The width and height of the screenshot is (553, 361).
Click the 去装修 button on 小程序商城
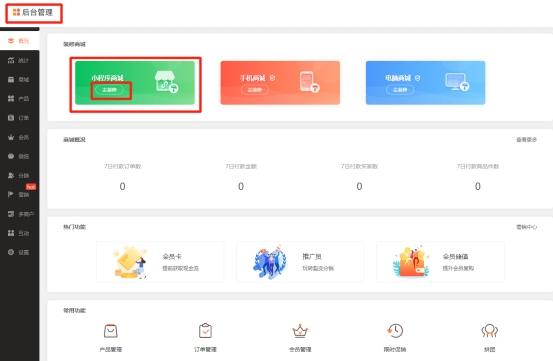click(109, 90)
